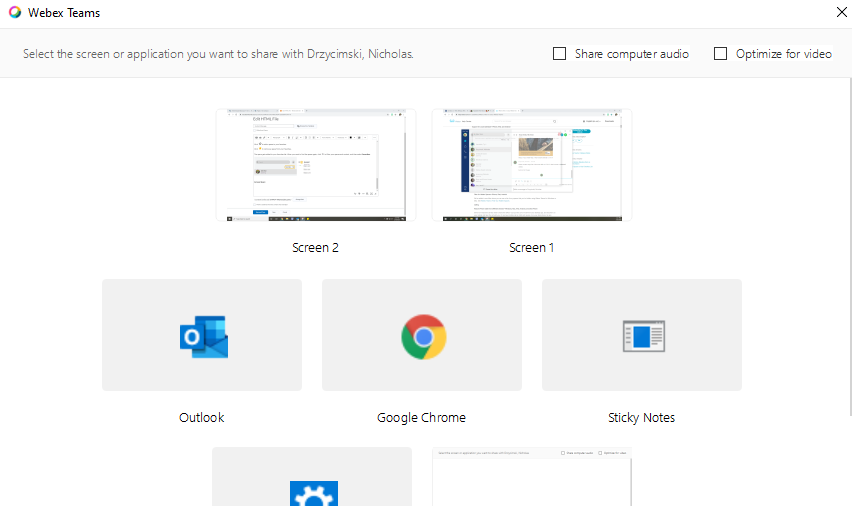Enable Share computer audio checkbox

[x=559, y=54]
